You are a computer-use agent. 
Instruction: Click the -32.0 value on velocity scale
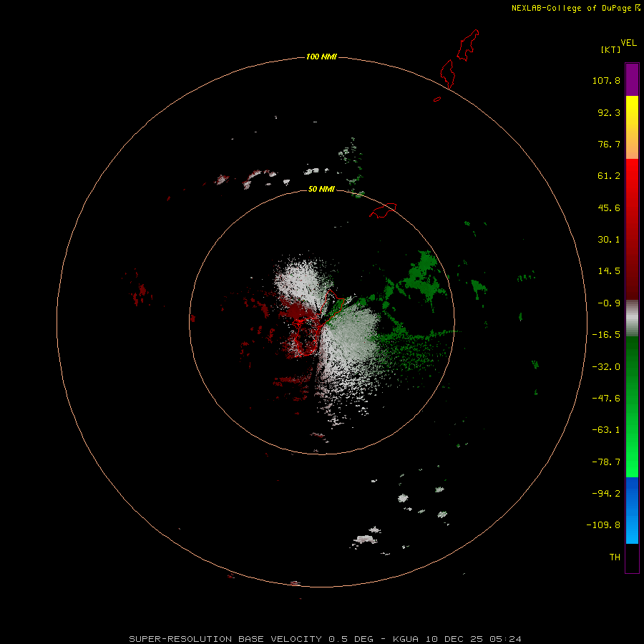pos(606,367)
